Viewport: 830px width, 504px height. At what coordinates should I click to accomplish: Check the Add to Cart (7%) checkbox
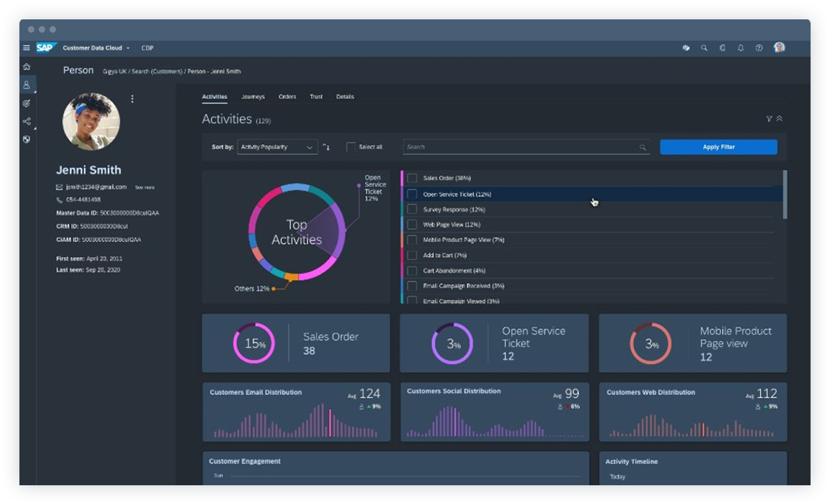click(410, 255)
